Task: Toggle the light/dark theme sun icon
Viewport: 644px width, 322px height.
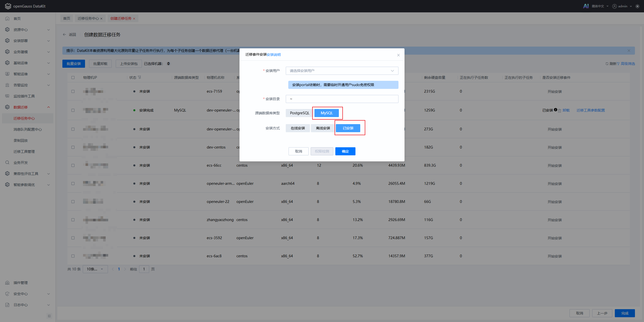Action: click(x=637, y=6)
